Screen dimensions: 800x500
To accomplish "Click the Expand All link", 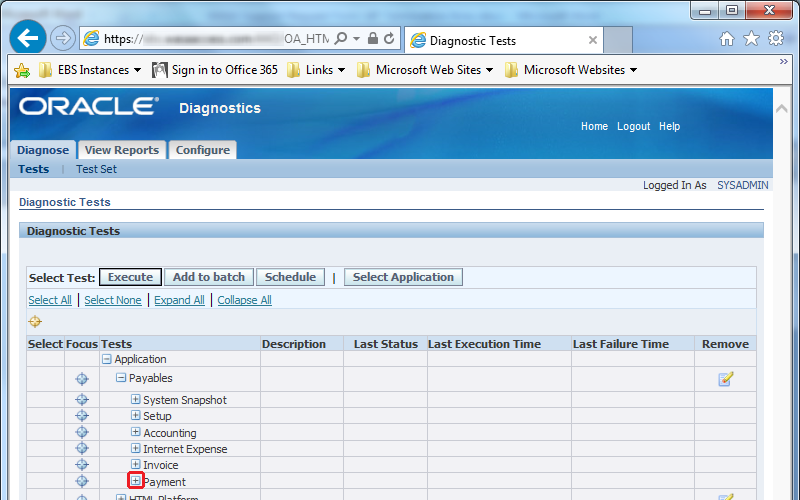I will click(x=179, y=300).
